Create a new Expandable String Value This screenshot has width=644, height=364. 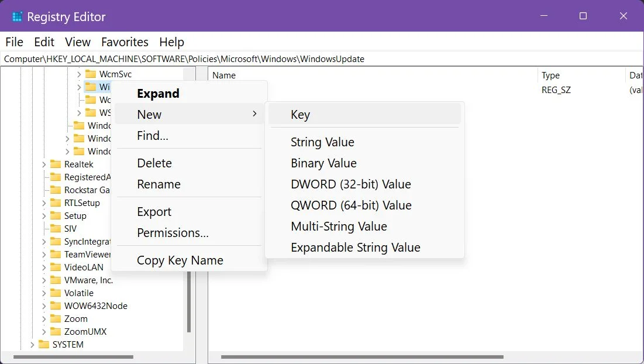(x=364, y=248)
